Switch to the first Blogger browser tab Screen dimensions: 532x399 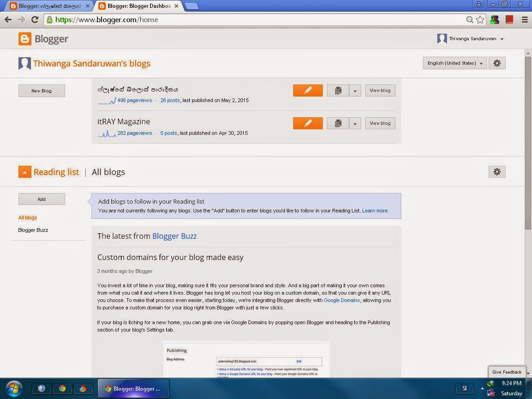[49, 6]
